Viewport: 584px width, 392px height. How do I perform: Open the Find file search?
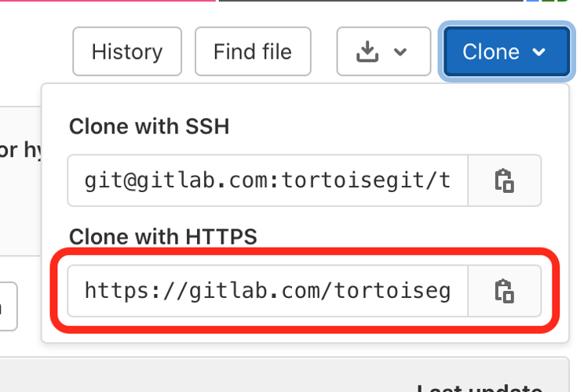click(253, 51)
